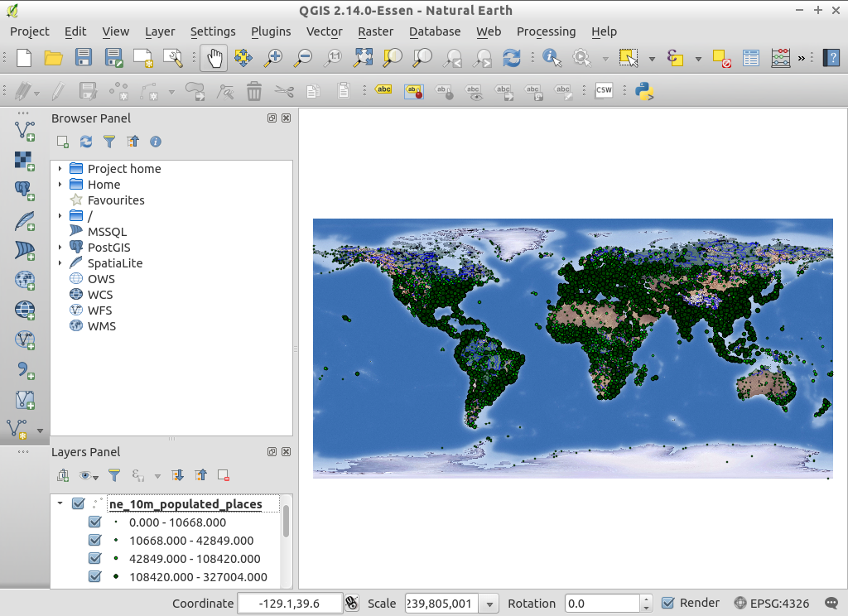Open the Select by Expression dropdown arrow
This screenshot has width=848, height=616.
pyautogui.click(x=698, y=59)
